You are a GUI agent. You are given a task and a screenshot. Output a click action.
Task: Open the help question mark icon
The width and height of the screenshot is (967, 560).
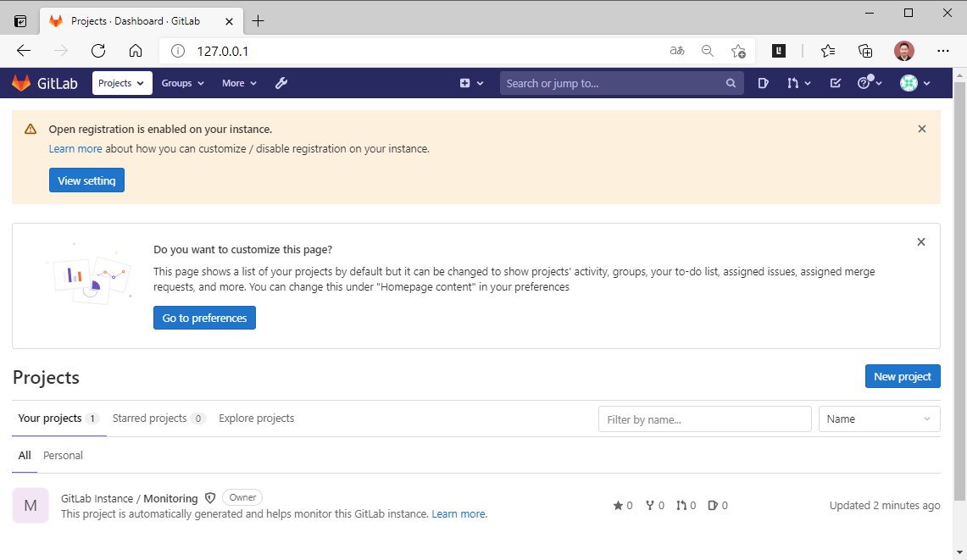coord(865,82)
